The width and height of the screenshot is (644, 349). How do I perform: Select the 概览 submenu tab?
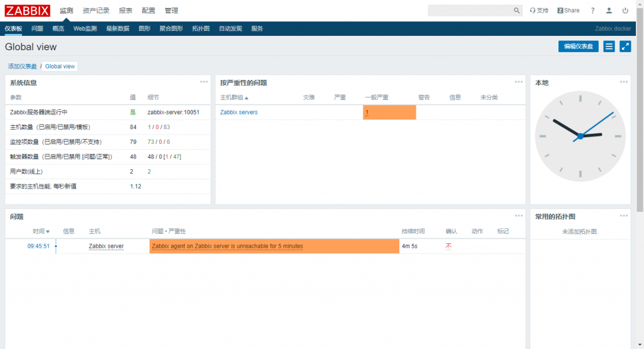[x=58, y=28]
